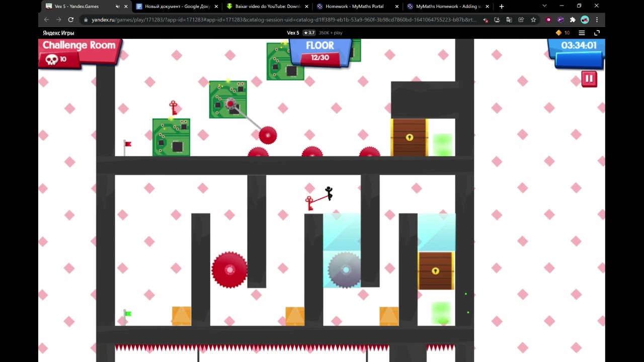Click the circuit block holding the saw pivot

tap(228, 100)
